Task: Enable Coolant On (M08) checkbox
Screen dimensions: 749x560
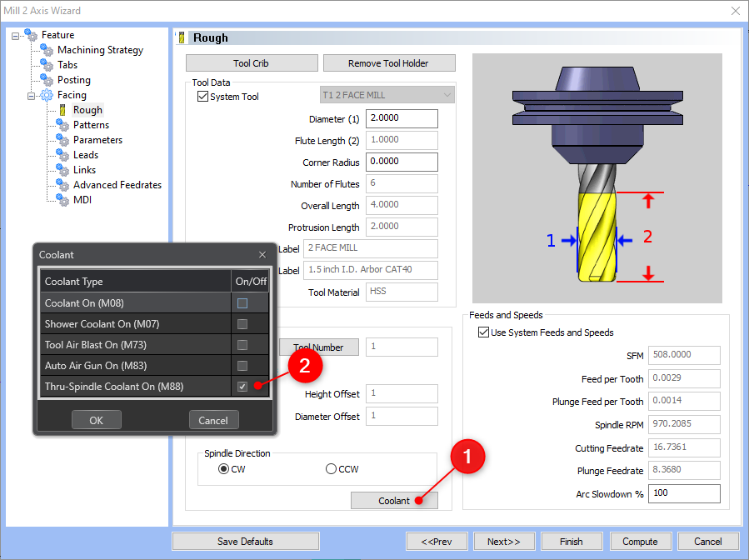Action: (242, 303)
